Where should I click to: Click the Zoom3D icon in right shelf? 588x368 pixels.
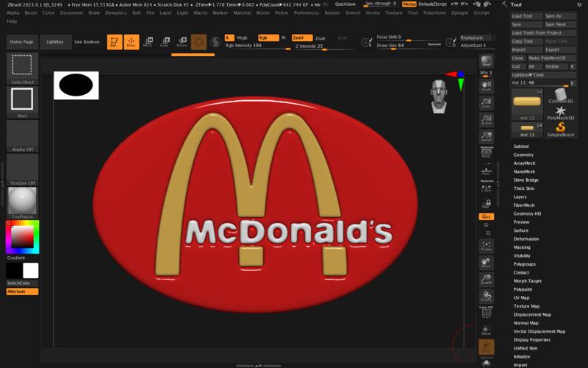(486, 280)
